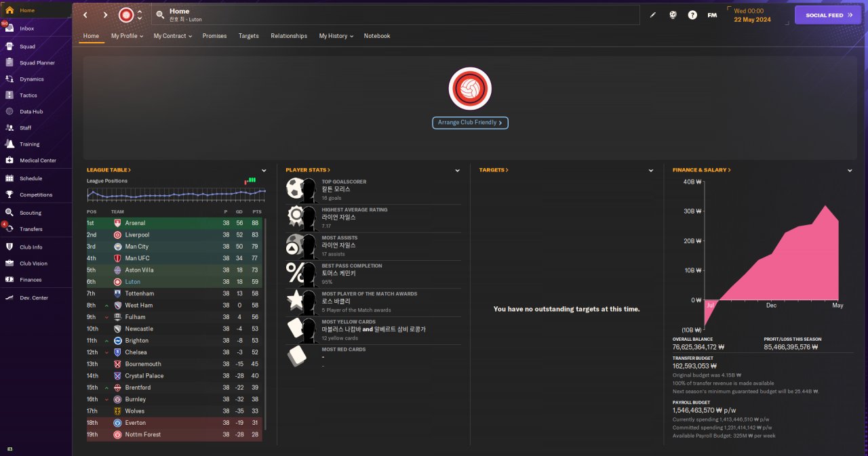The height and width of the screenshot is (456, 868).
Task: Open the Dynamics sidebar icon
Action: (9, 79)
